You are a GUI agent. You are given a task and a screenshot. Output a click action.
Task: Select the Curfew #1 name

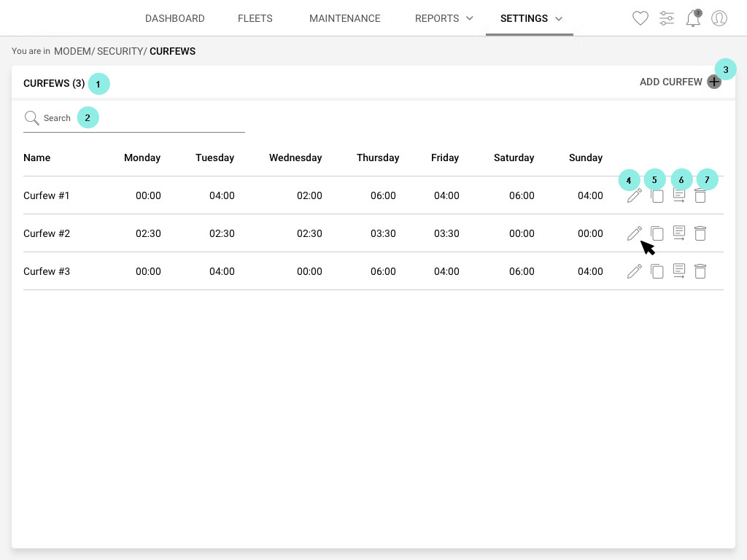[x=46, y=195]
